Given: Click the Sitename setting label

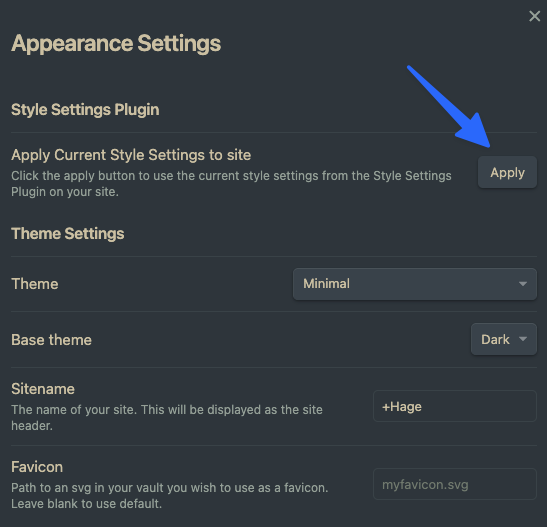Looking at the screenshot, I should pos(43,389).
